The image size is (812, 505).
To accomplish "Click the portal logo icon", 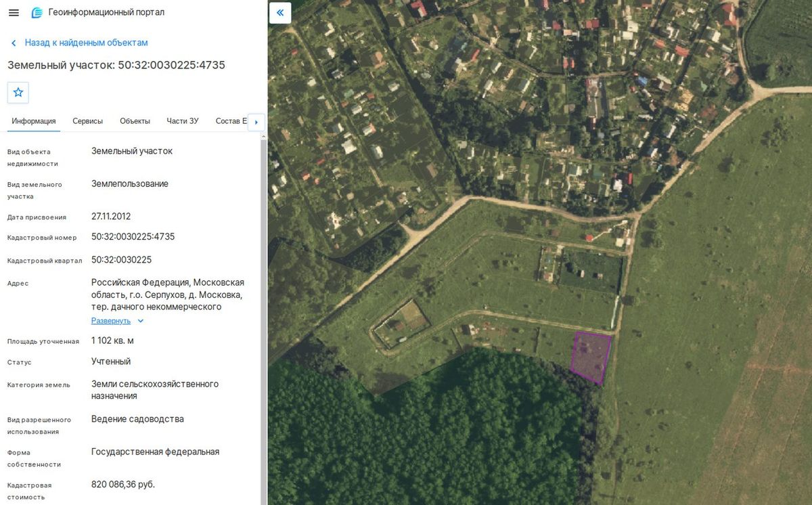I will click(x=37, y=12).
